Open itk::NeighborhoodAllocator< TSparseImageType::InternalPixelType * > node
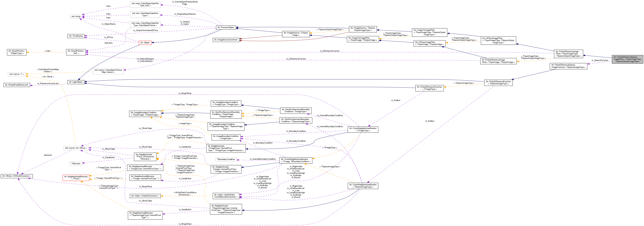 point(145,215)
